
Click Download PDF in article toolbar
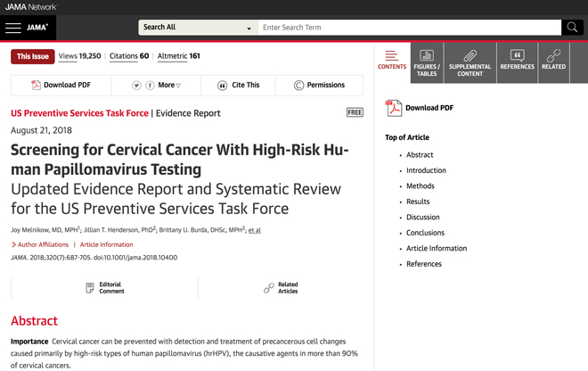click(x=61, y=86)
